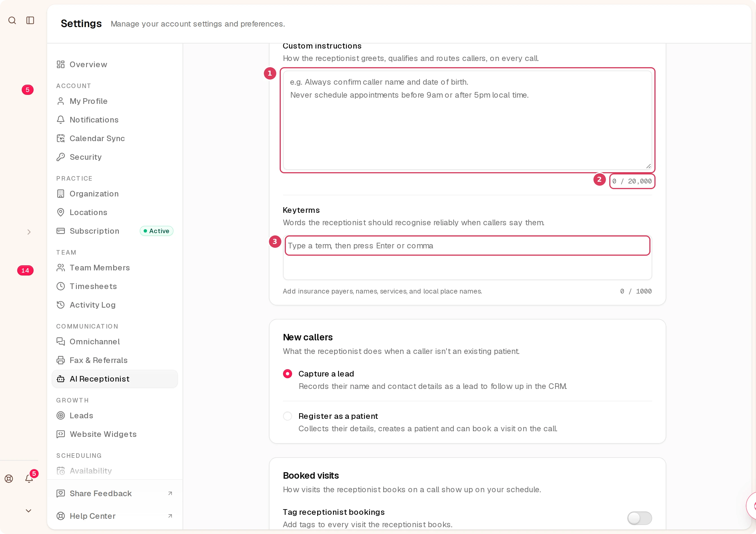The height and width of the screenshot is (534, 756).
Task: Click the Website Widgets code icon
Action: (61, 434)
